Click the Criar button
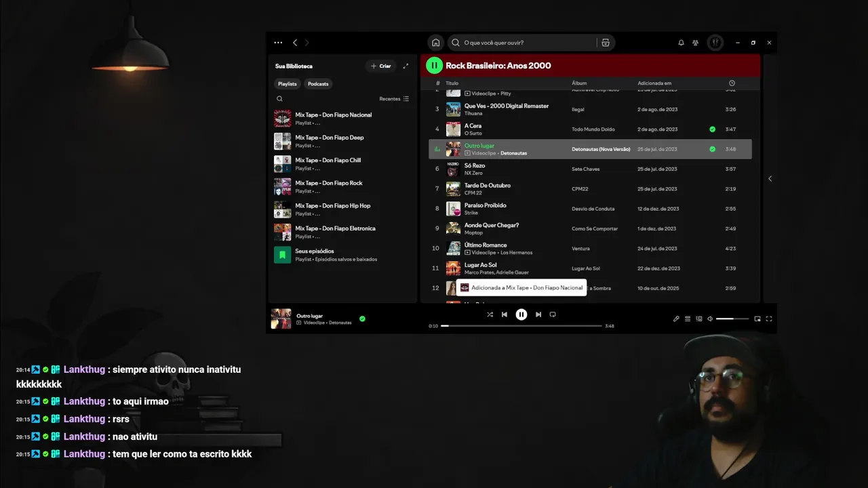Image resolution: width=868 pixels, height=488 pixels. point(381,66)
